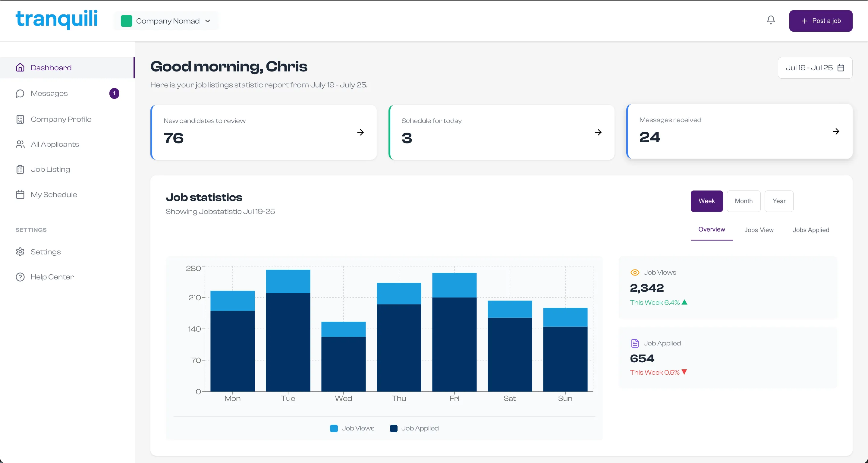This screenshot has width=868, height=463.
Task: Click the Friday bar in the chart
Action: pyautogui.click(x=454, y=332)
